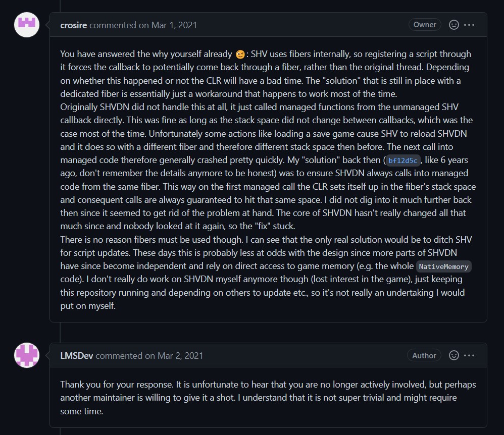Screen dimensions: 504x435
Task: Click the "You have answered the why" sentence
Action: 146,54
